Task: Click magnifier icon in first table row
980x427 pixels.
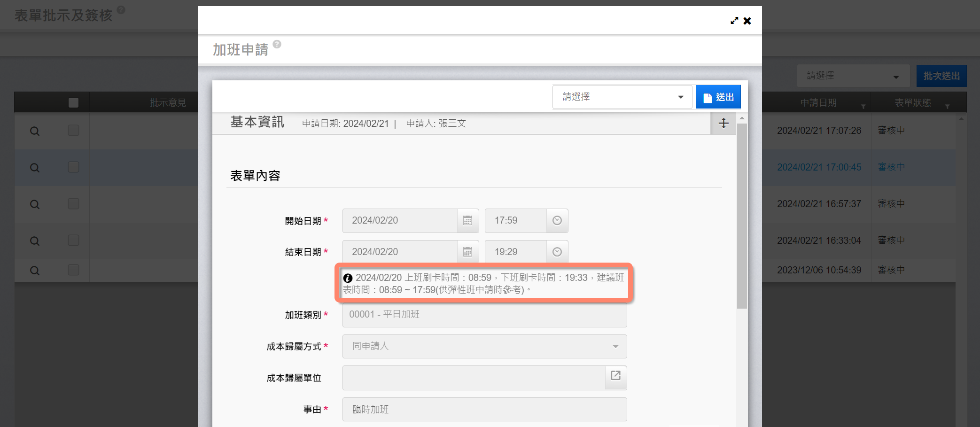Action: [x=35, y=131]
